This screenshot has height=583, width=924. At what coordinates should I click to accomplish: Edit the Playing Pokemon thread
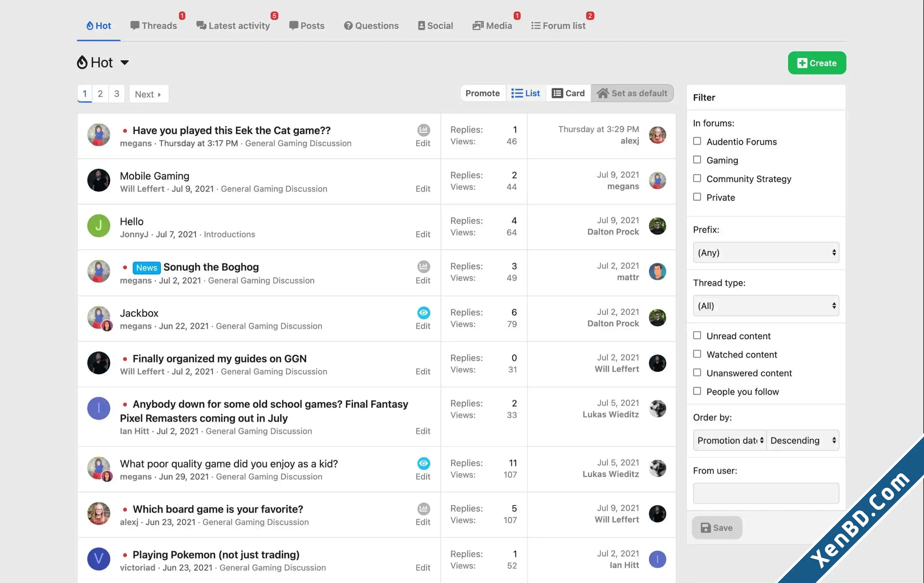[x=422, y=568]
